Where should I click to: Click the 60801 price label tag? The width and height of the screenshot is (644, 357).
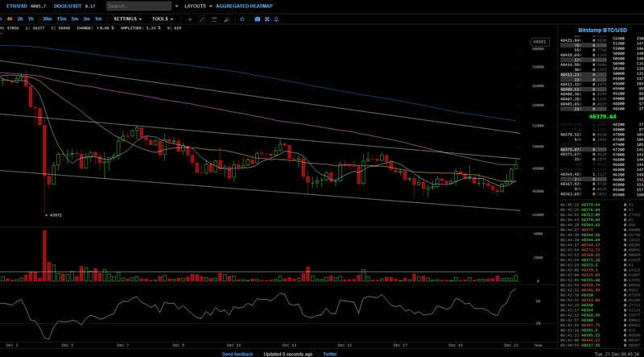coord(539,42)
